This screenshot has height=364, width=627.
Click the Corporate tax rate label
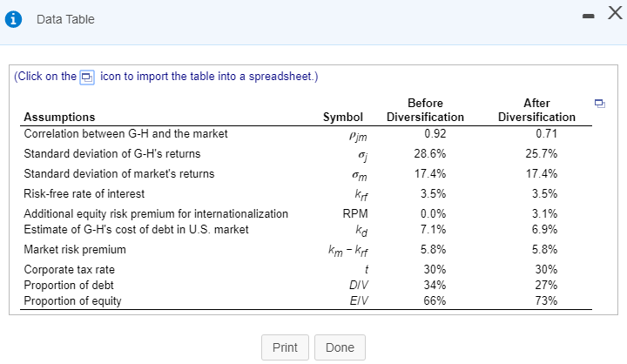point(70,270)
